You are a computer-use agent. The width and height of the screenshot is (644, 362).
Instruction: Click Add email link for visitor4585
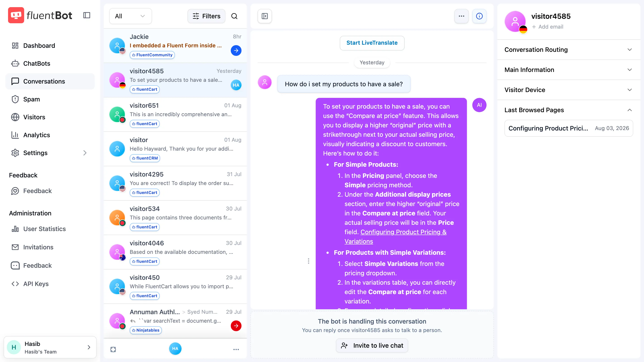(547, 27)
